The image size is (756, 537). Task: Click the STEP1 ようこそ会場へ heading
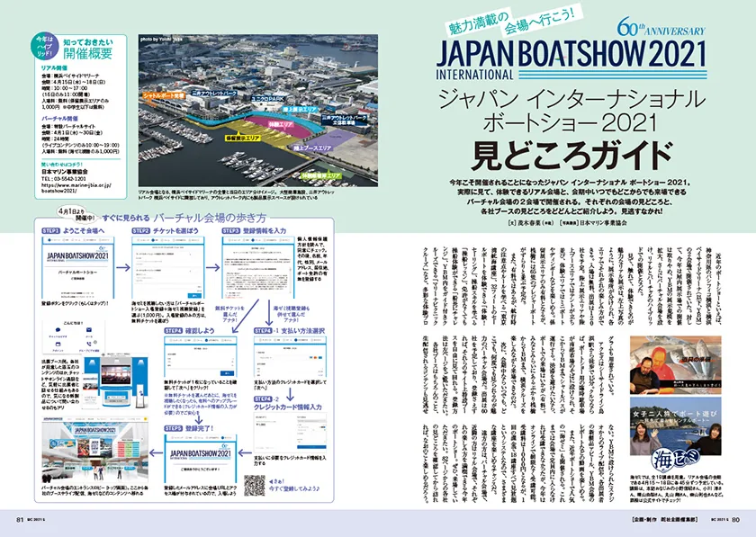(73, 230)
